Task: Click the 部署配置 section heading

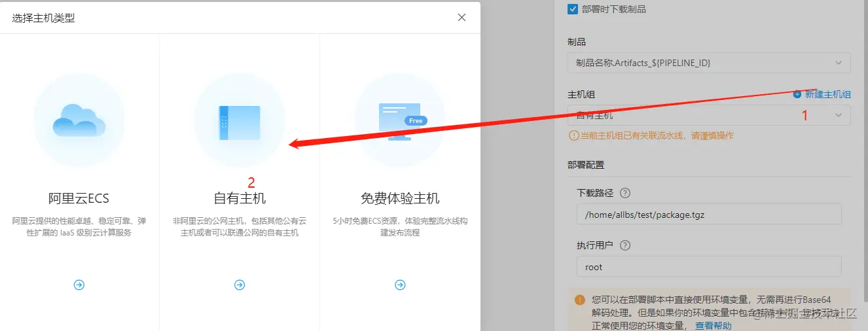Action: [x=586, y=165]
